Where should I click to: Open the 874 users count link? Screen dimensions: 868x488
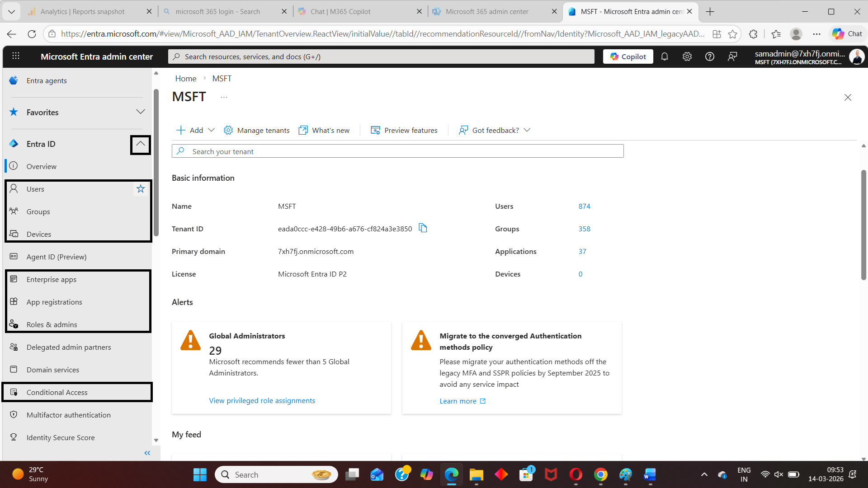pos(584,206)
